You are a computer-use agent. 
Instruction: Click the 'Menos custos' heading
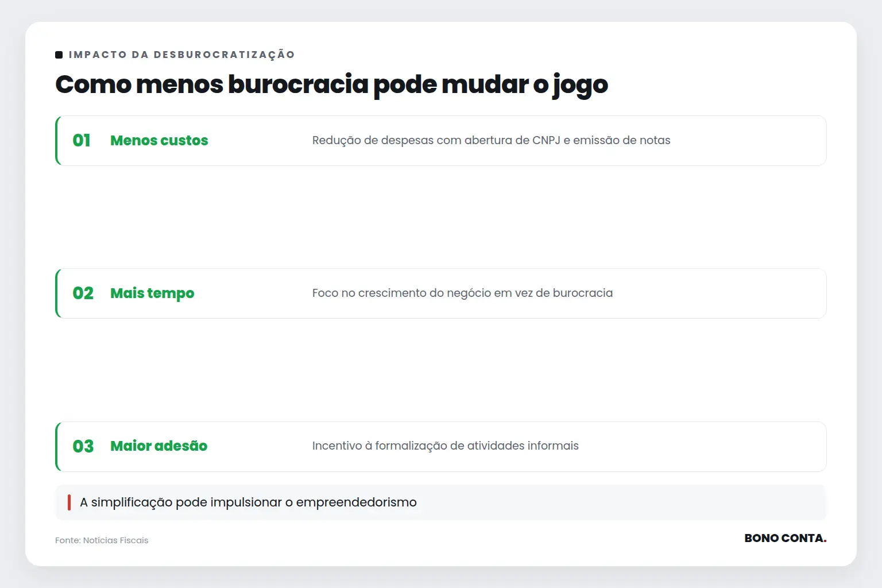coord(159,141)
